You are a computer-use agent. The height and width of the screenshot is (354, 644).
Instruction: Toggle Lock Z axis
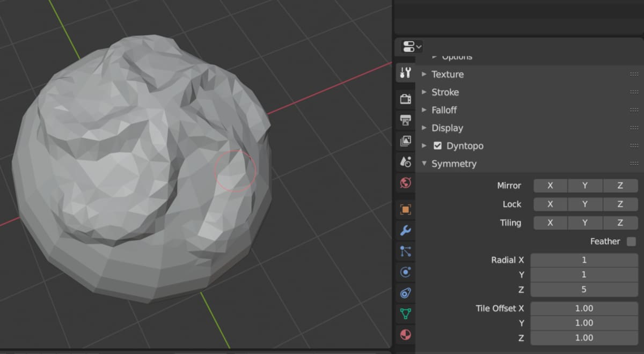620,204
